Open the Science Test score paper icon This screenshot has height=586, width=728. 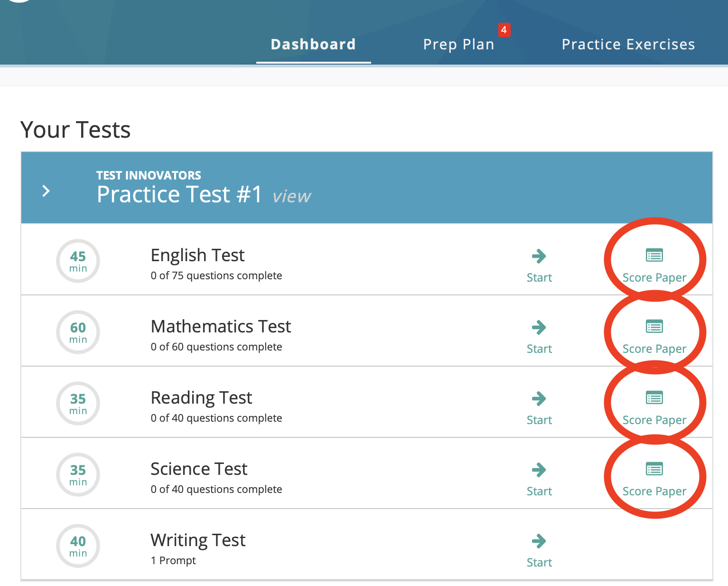coord(654,469)
